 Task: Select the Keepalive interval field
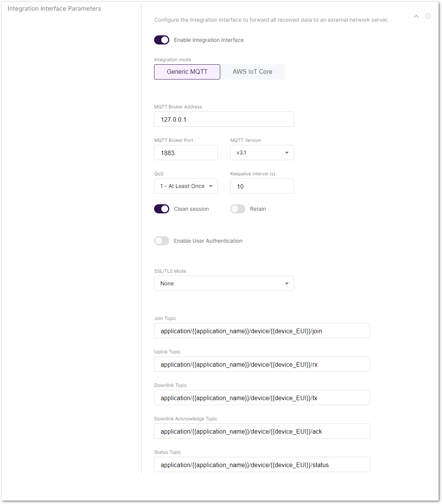tap(262, 186)
